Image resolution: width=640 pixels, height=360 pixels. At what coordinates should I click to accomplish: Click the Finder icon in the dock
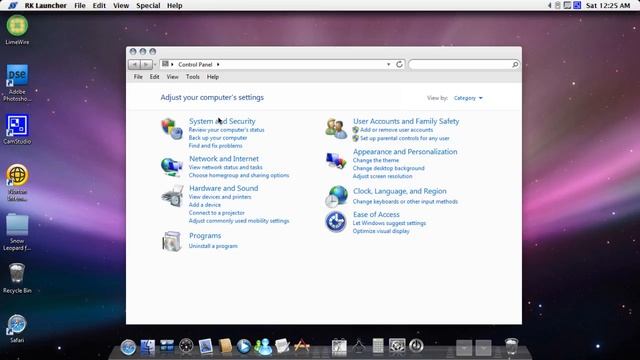point(147,346)
